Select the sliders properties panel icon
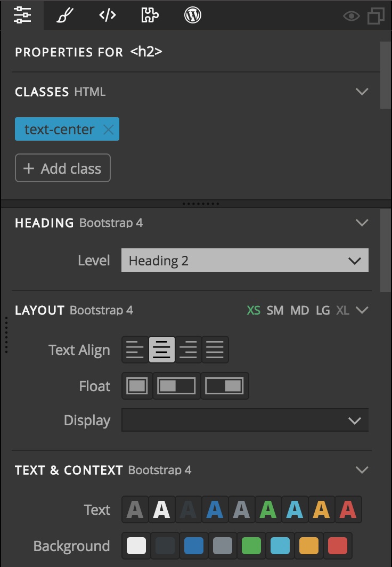Viewport: 392px width, 567px height. (22, 15)
